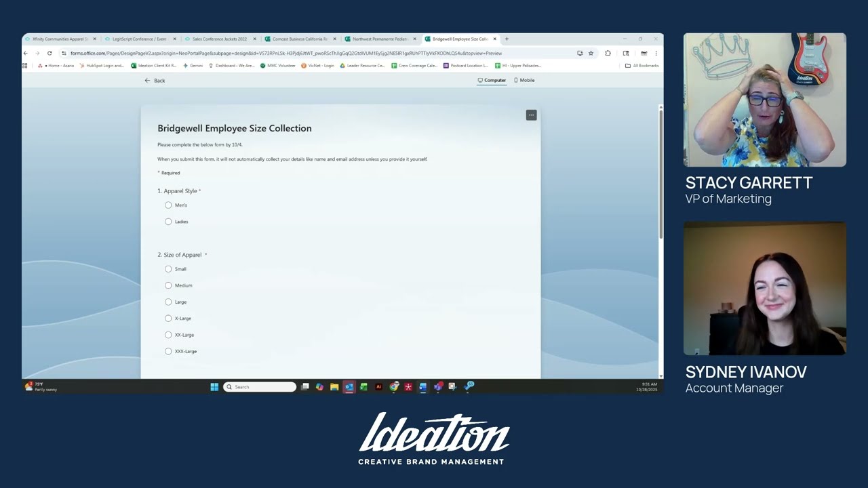Go forward in browser history
The width and height of the screenshot is (868, 488).
(37, 53)
